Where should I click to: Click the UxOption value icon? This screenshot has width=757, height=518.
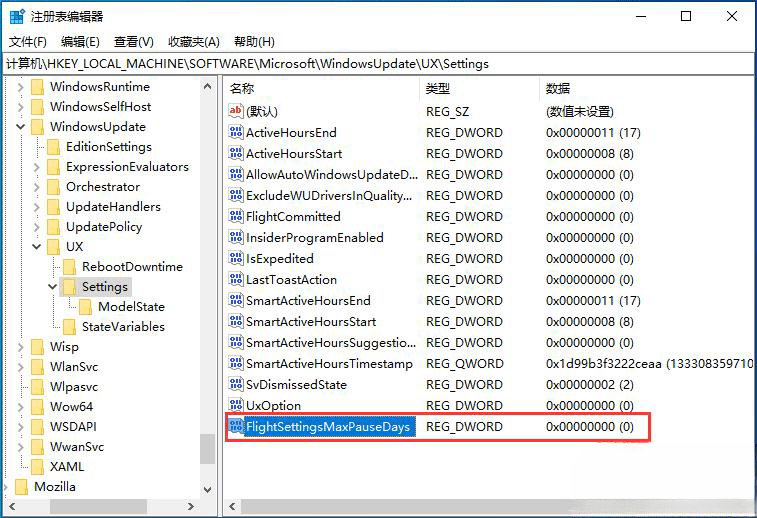(x=236, y=406)
